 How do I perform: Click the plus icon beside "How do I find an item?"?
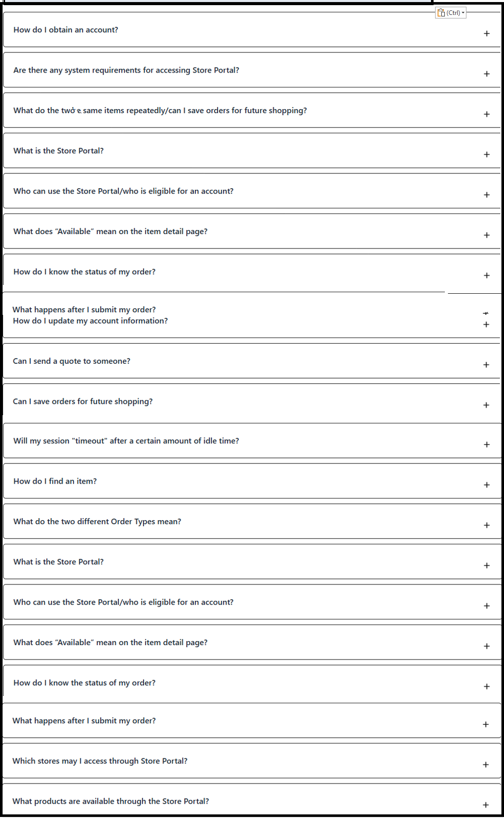(487, 485)
